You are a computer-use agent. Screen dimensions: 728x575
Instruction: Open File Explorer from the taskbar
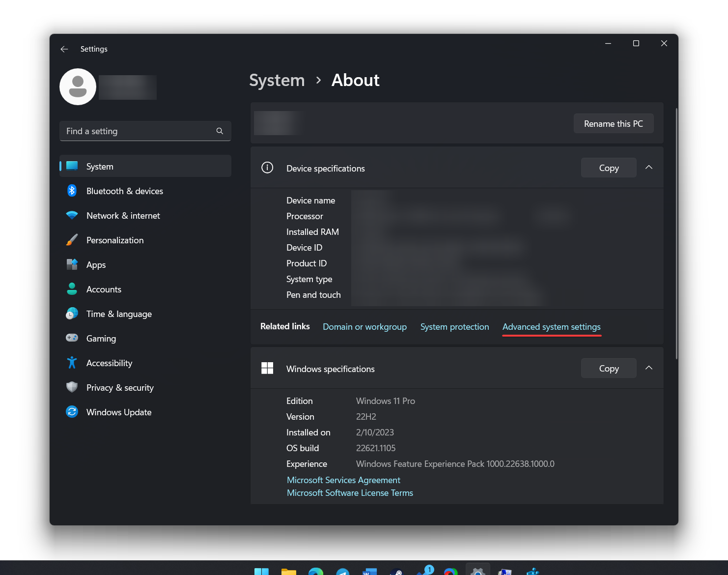tap(289, 572)
